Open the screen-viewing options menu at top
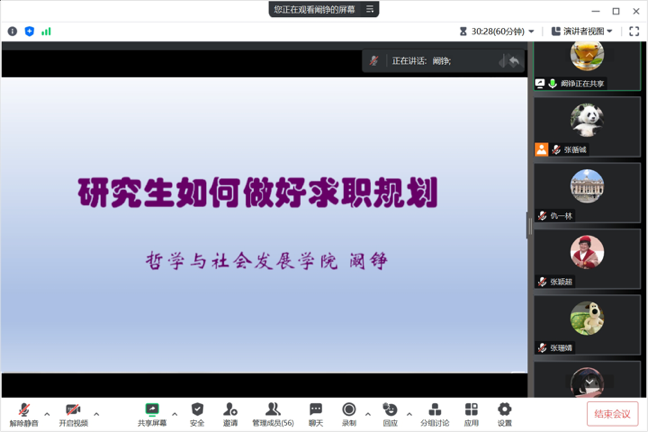This screenshot has width=648, height=432. point(370,9)
